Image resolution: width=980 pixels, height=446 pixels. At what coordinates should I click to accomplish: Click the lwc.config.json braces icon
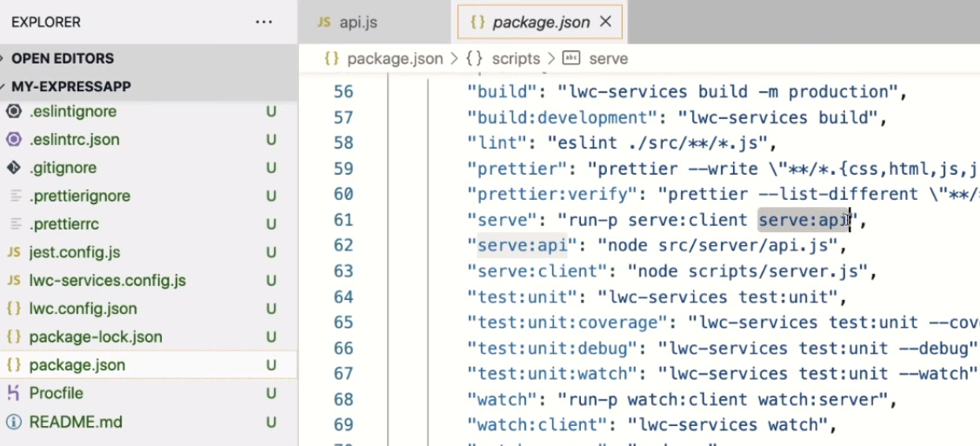click(x=14, y=309)
